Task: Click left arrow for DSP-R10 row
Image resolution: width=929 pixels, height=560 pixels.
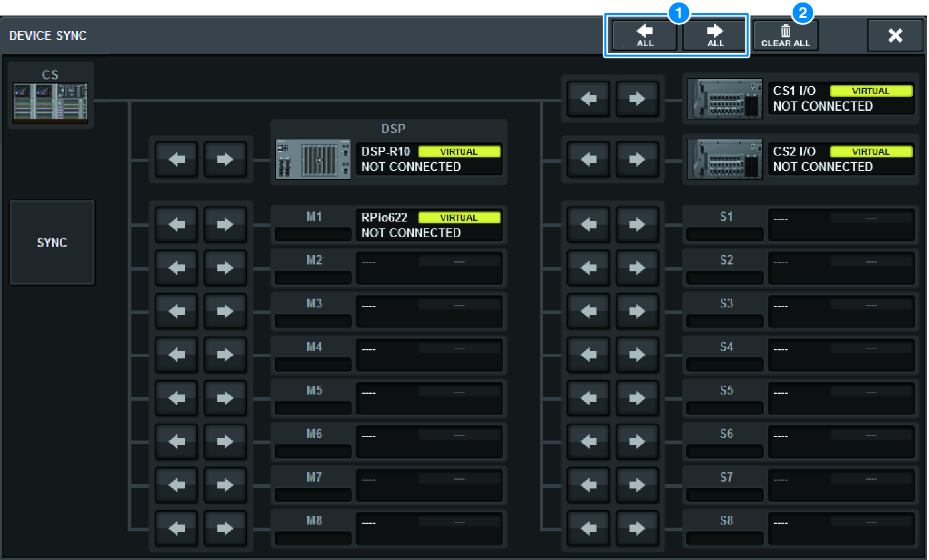Action: [x=177, y=160]
